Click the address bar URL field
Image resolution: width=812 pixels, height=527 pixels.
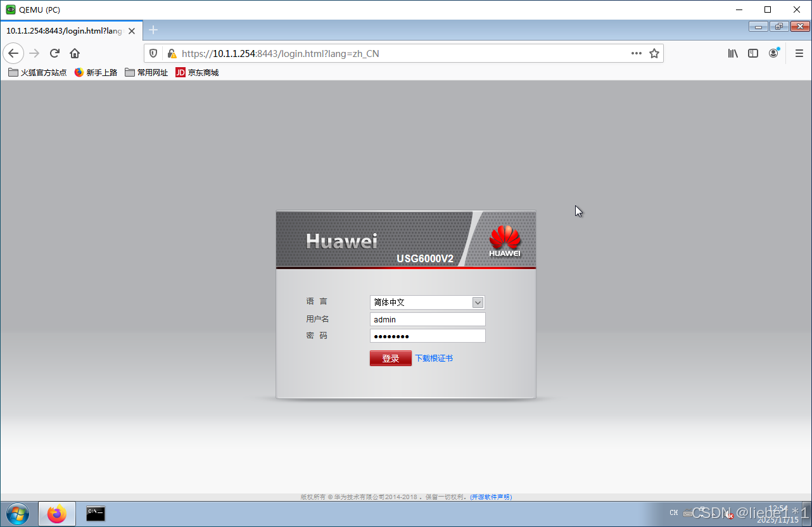click(403, 54)
